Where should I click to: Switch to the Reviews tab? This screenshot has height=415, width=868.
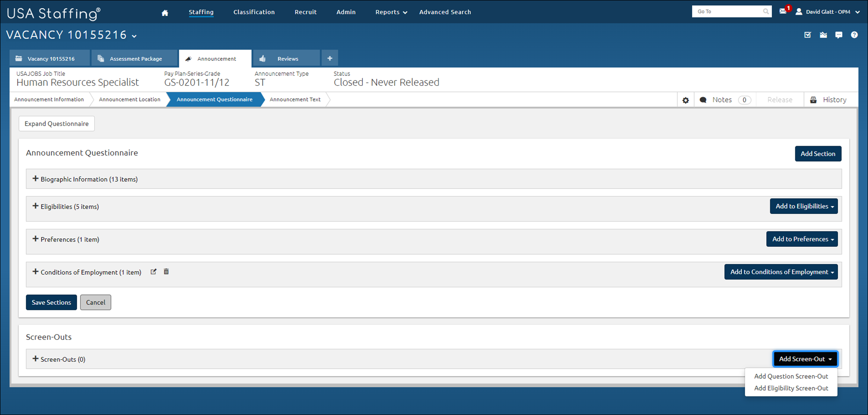[286, 58]
